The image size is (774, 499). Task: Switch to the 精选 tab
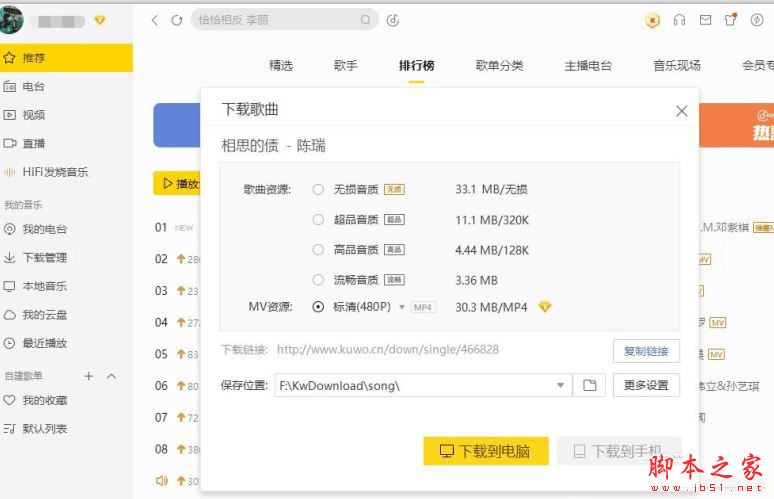coord(281,66)
